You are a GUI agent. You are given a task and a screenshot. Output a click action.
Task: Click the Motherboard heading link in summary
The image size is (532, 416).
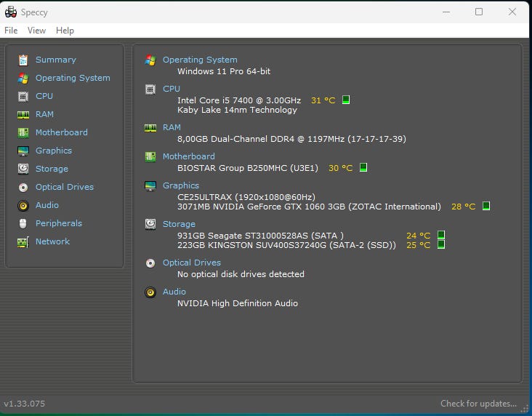(189, 156)
